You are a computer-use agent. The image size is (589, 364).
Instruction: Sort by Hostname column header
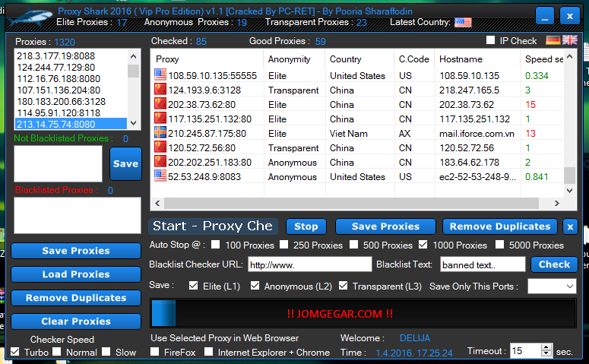[477, 59]
